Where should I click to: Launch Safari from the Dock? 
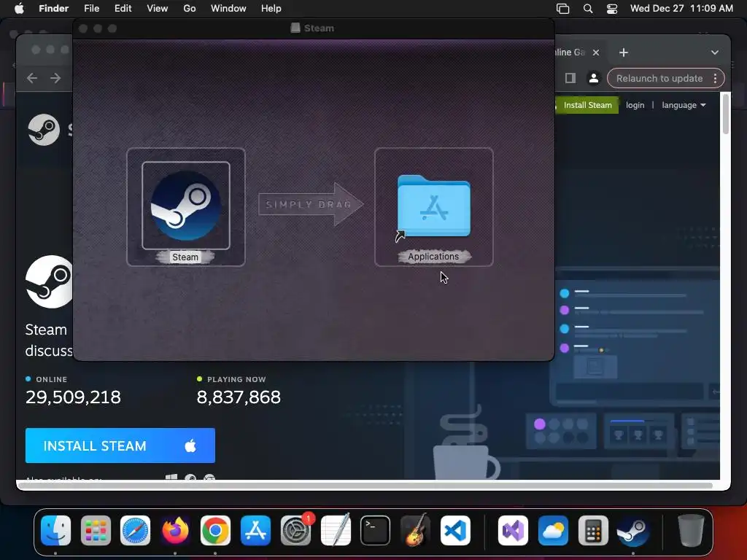(x=135, y=530)
